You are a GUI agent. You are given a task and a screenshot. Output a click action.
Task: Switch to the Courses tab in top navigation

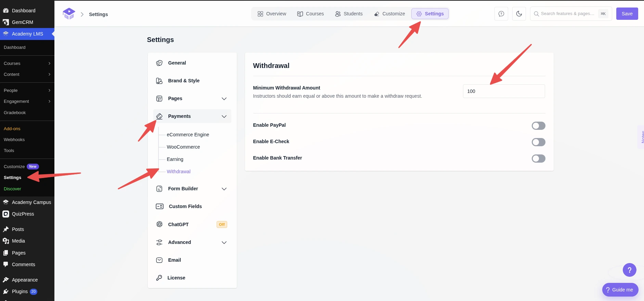coord(310,14)
